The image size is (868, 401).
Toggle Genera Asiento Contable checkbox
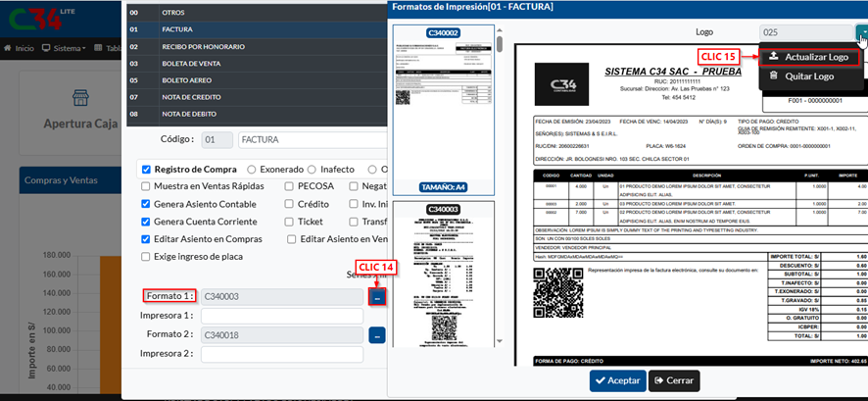tap(147, 204)
